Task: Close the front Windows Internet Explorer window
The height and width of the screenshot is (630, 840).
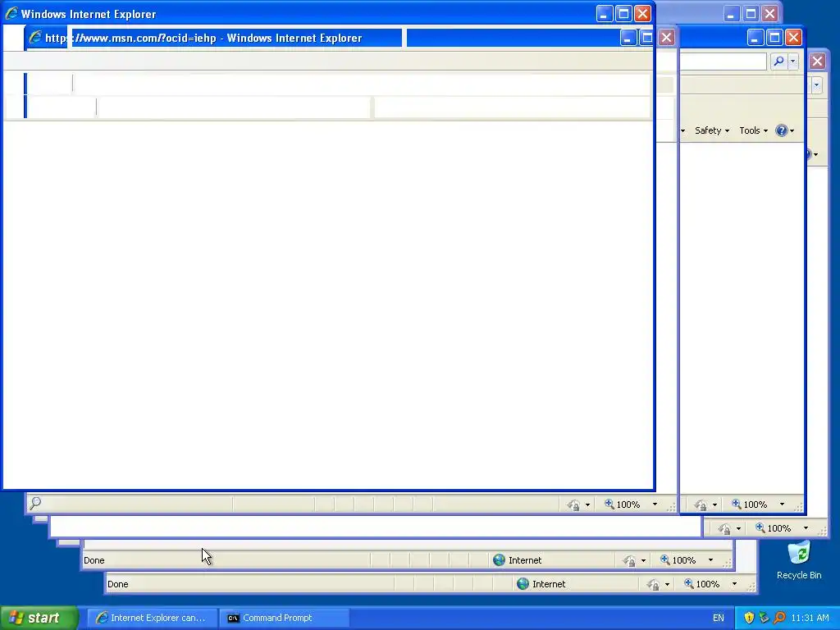Action: point(643,14)
